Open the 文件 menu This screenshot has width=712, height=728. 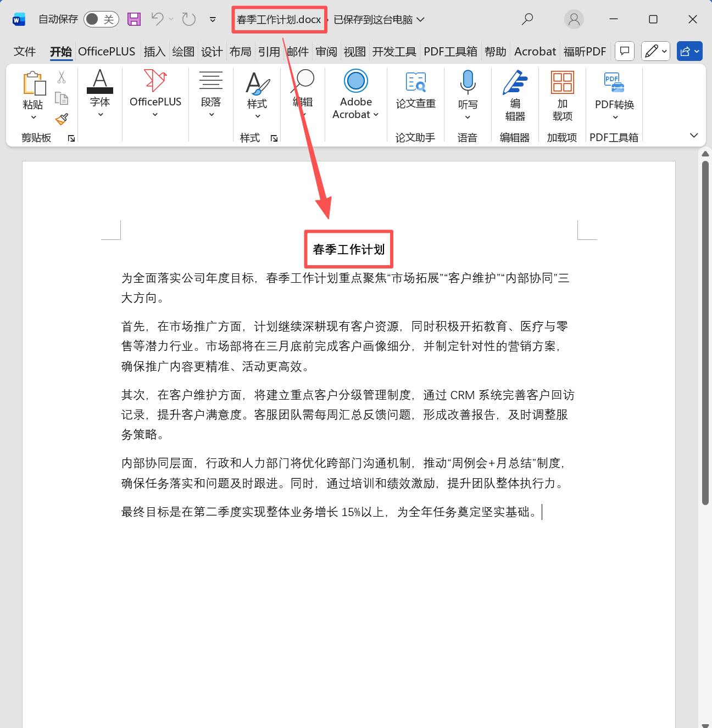(24, 51)
